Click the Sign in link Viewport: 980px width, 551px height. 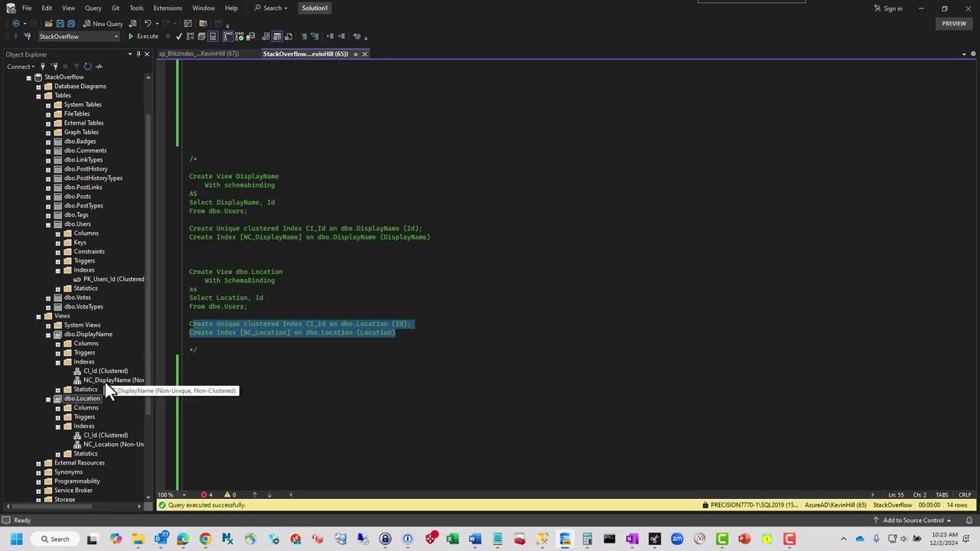pos(888,8)
